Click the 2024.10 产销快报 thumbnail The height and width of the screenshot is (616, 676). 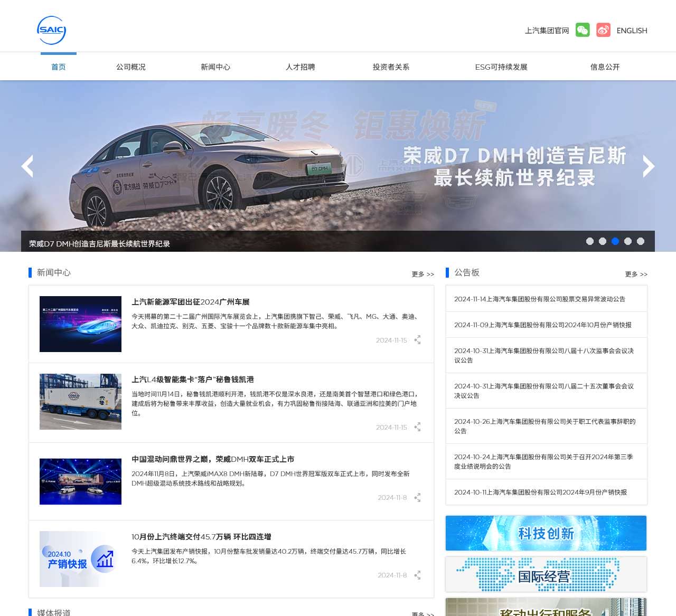point(80,559)
